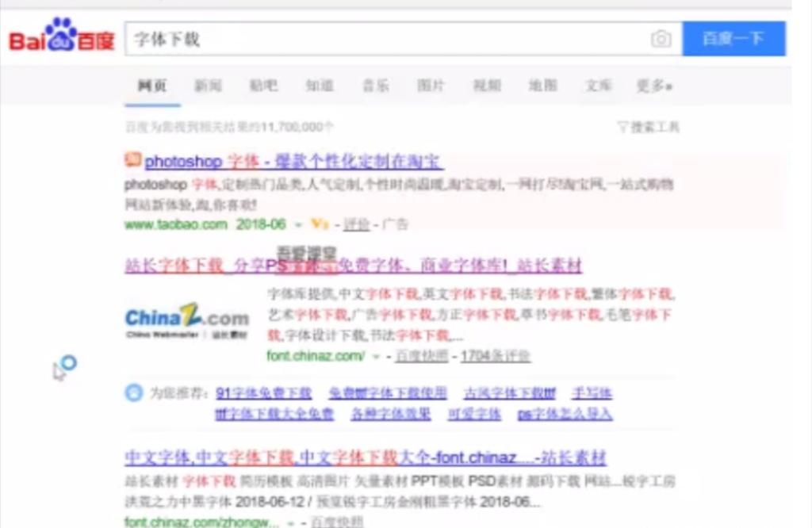Image resolution: width=812 pixels, height=528 pixels.
Task: Click suggestion 免费ttf字体下载使用
Action: pyautogui.click(x=388, y=393)
